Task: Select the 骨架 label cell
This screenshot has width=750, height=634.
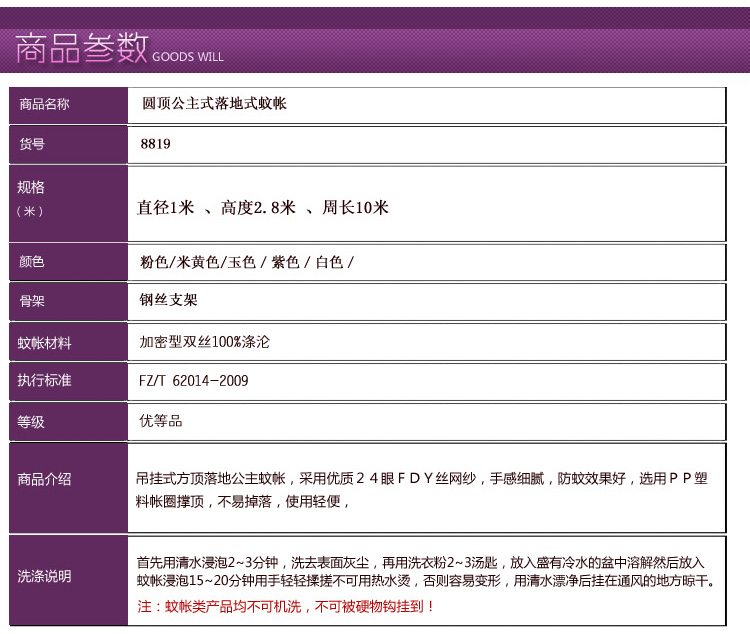Action: click(x=68, y=302)
